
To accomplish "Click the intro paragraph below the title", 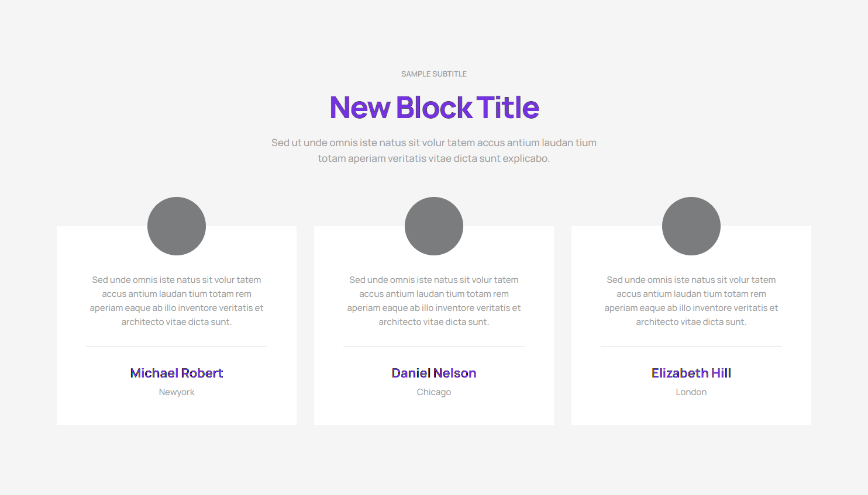I will pyautogui.click(x=434, y=151).
